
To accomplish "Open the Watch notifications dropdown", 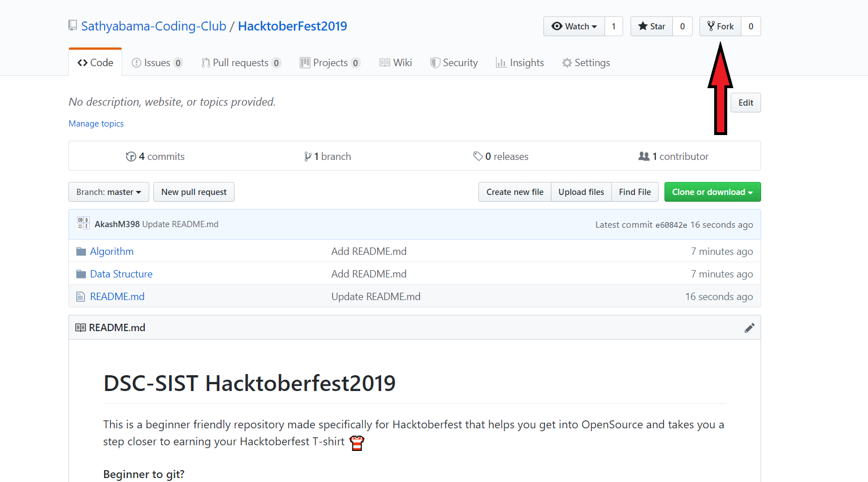I will (574, 27).
